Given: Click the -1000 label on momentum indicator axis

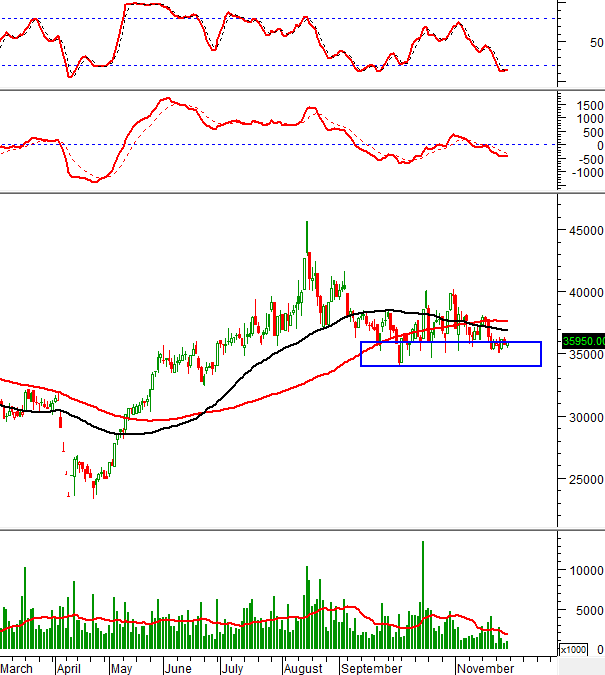Looking at the screenshot, I should click(x=587, y=172).
